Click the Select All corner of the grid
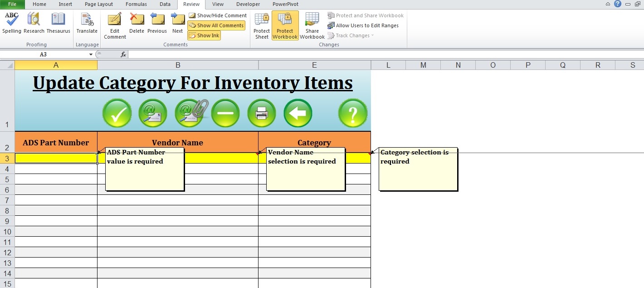 [7, 65]
